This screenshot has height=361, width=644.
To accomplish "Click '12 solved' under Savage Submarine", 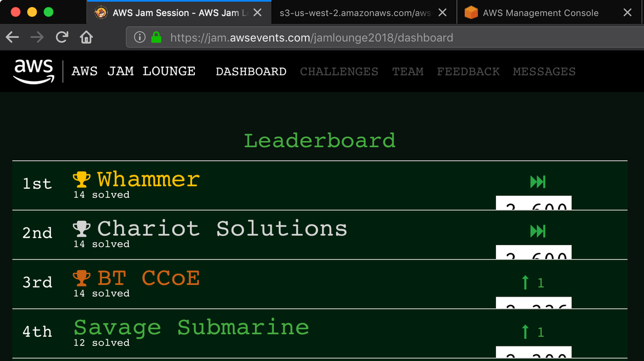I will 101,343.
